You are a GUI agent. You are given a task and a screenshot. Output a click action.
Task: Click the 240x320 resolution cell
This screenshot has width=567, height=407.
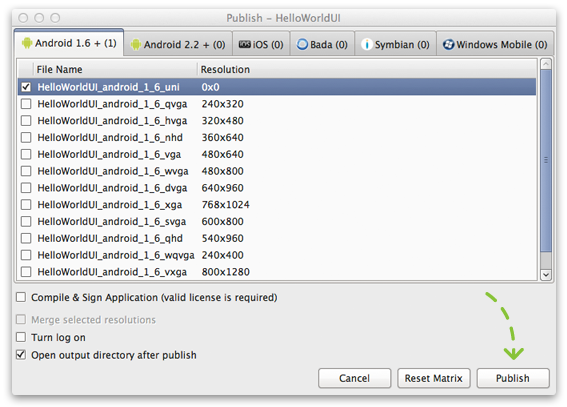pyautogui.click(x=222, y=104)
